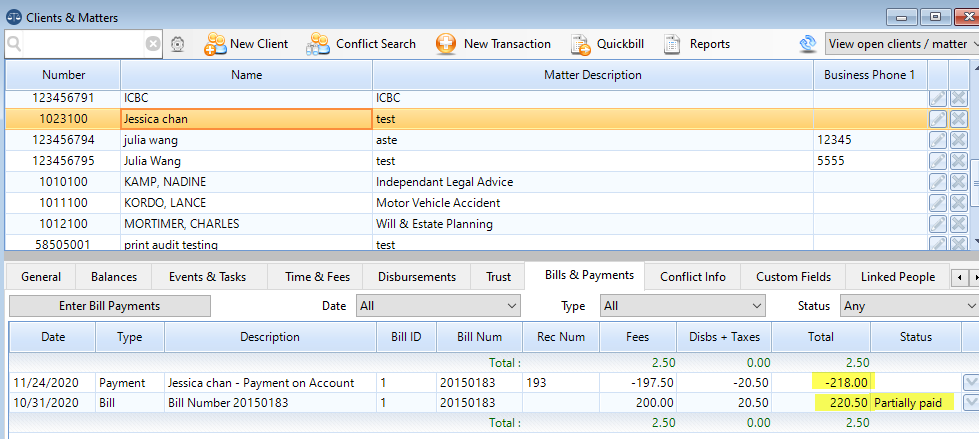
Task: Select the Partially paid status cell
Action: [x=915, y=403]
